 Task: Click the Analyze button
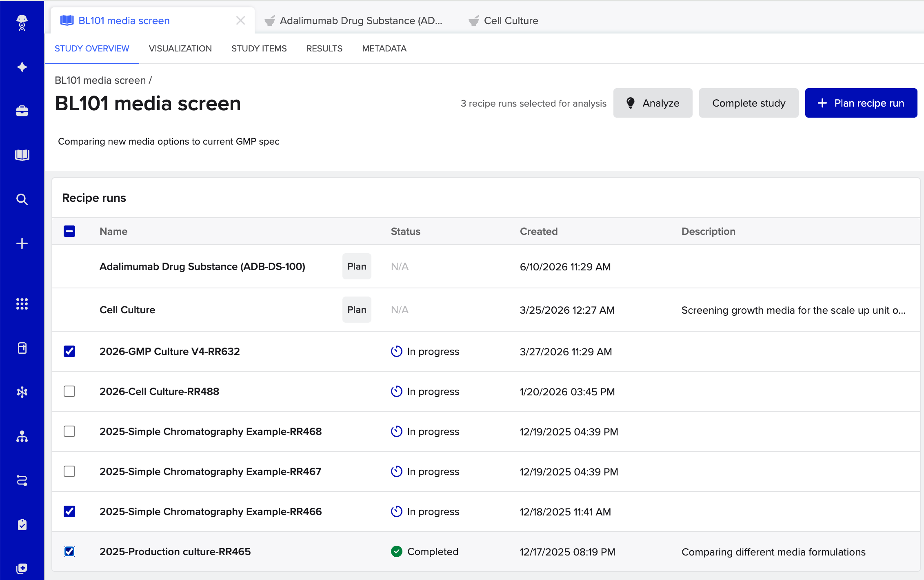pyautogui.click(x=653, y=103)
